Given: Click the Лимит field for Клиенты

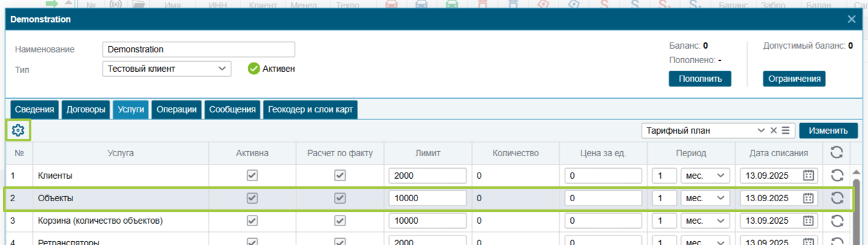Looking at the screenshot, I should coord(427,176).
